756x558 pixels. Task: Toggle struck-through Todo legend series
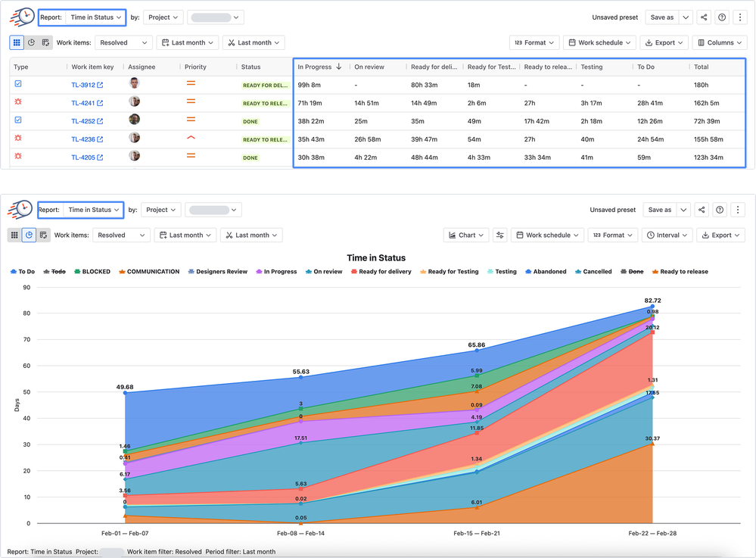point(54,272)
